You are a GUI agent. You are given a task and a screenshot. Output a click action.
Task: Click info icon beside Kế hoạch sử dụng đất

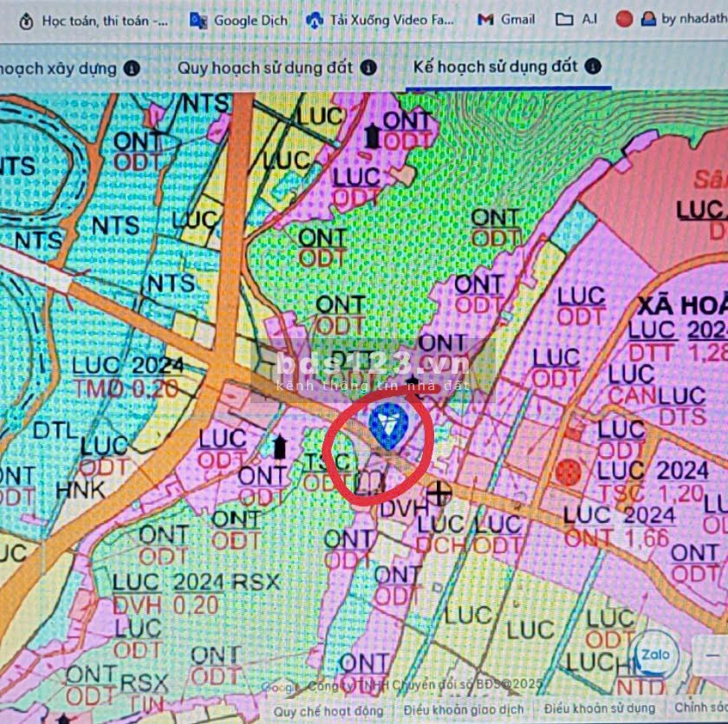point(593,67)
